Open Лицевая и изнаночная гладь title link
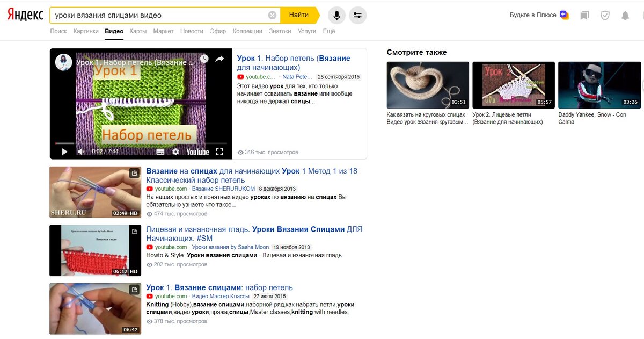Viewport: 644px width, 339px height. [254, 233]
